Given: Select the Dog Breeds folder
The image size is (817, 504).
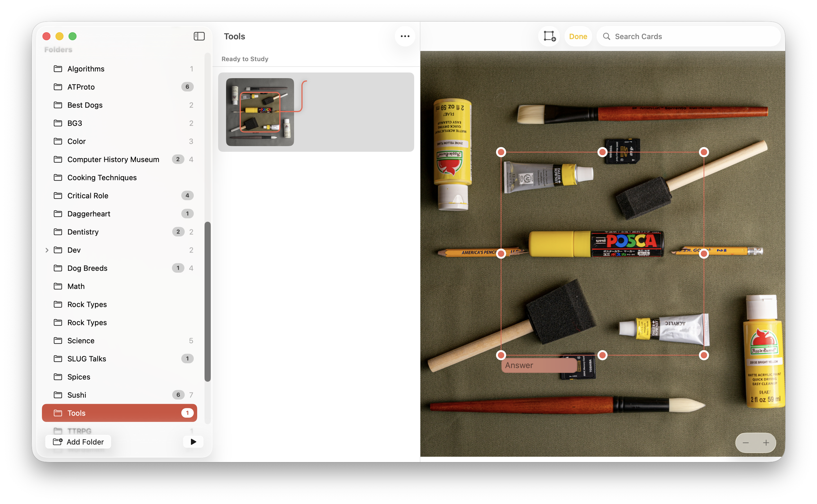Looking at the screenshot, I should pos(119,268).
